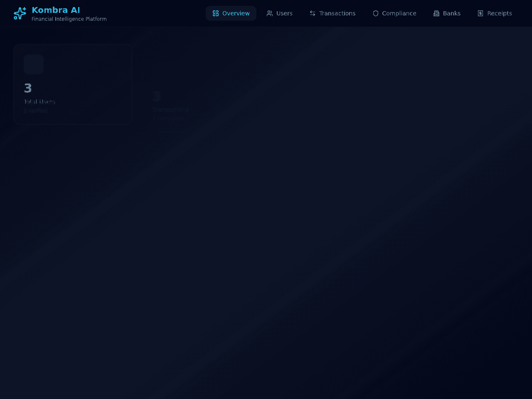Click the Kombra AI title text
532x399 pixels.
tap(56, 10)
